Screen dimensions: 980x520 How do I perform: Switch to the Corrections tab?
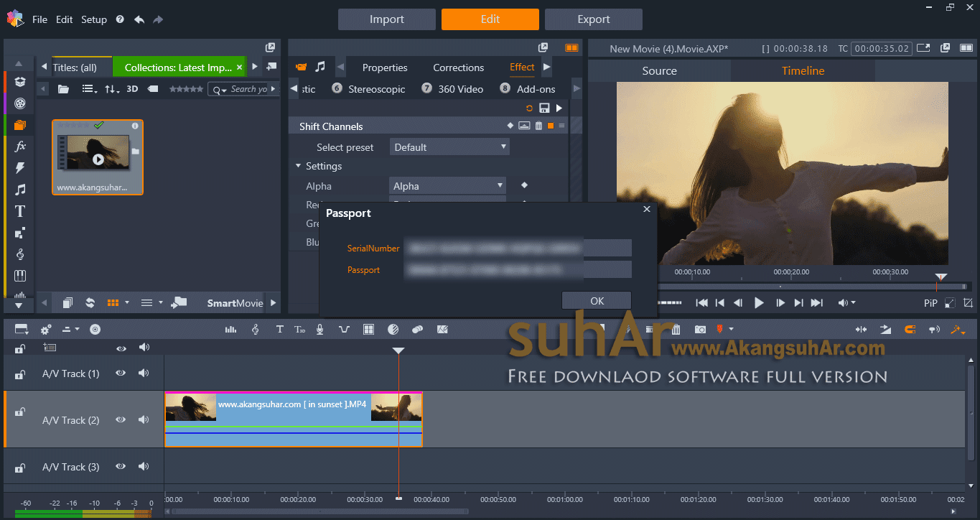458,68
